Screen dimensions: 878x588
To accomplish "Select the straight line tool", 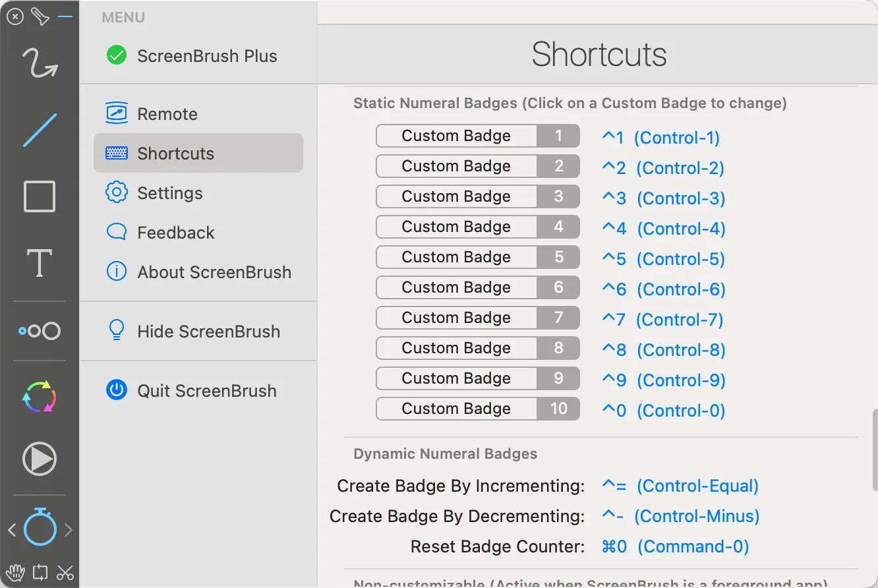I will (40, 130).
